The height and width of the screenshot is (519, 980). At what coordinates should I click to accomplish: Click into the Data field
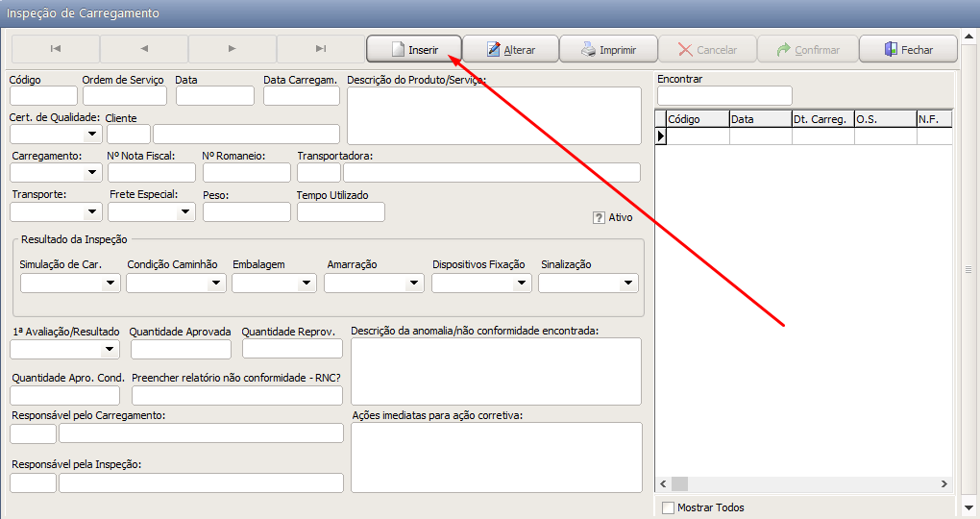[215, 96]
